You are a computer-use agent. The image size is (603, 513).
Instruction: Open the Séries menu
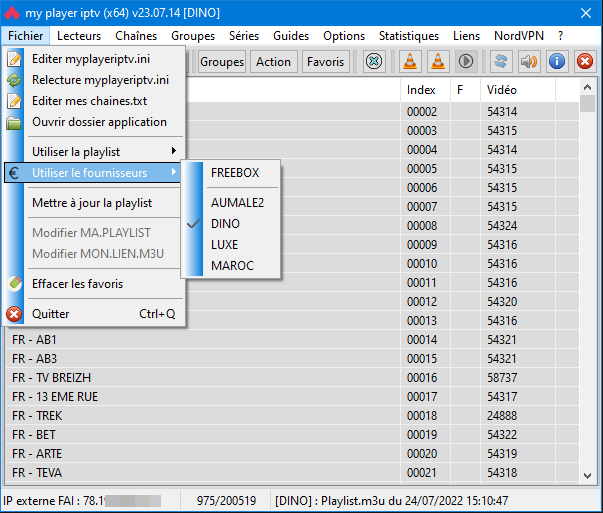(x=244, y=36)
